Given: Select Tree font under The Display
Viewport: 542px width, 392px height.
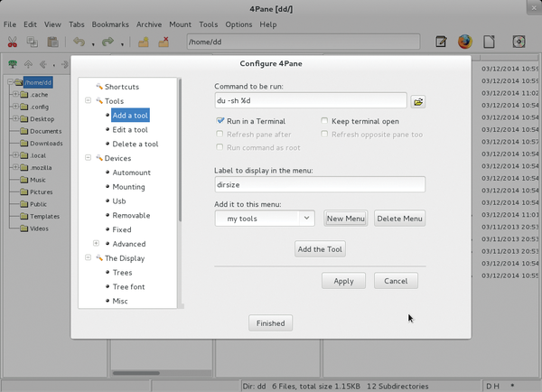Looking at the screenshot, I should (128, 286).
